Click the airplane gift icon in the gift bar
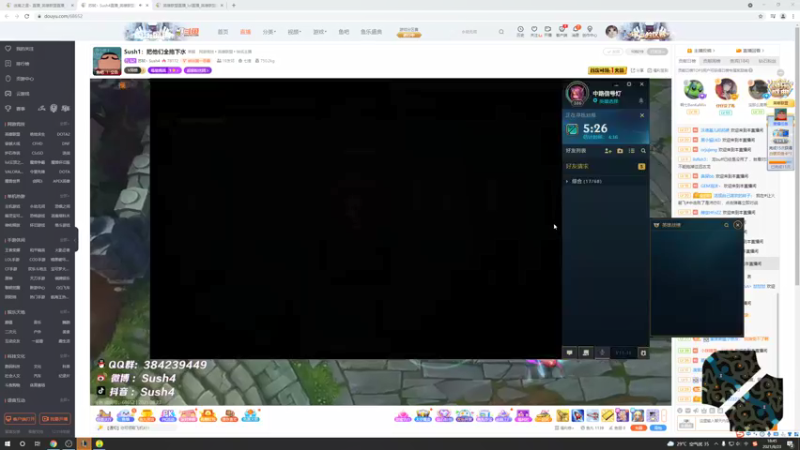 click(592, 416)
